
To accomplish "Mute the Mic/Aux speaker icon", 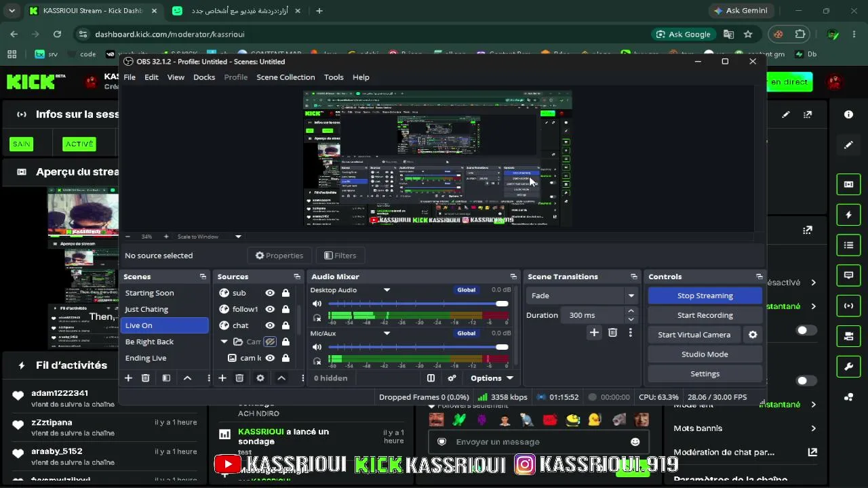I will point(317,347).
